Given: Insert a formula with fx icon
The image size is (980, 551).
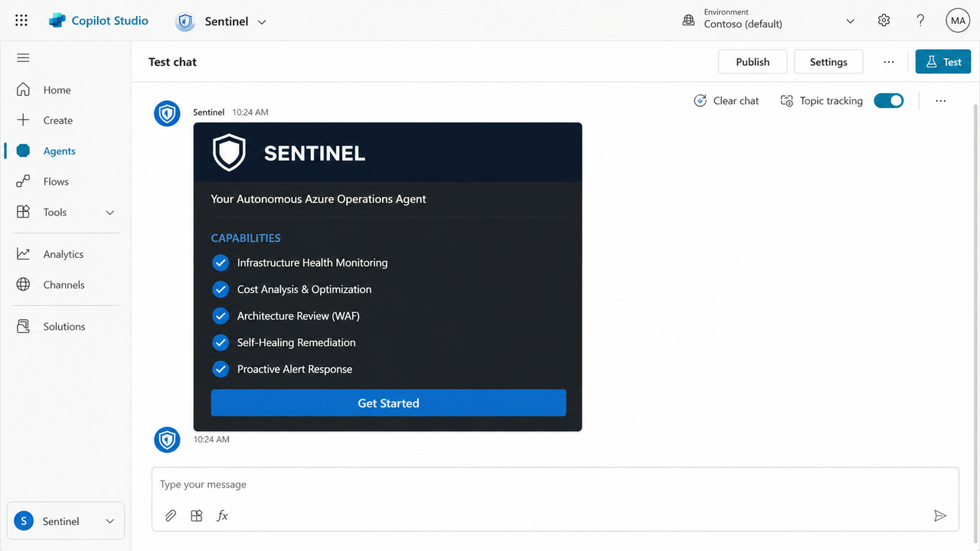Looking at the screenshot, I should click(223, 516).
